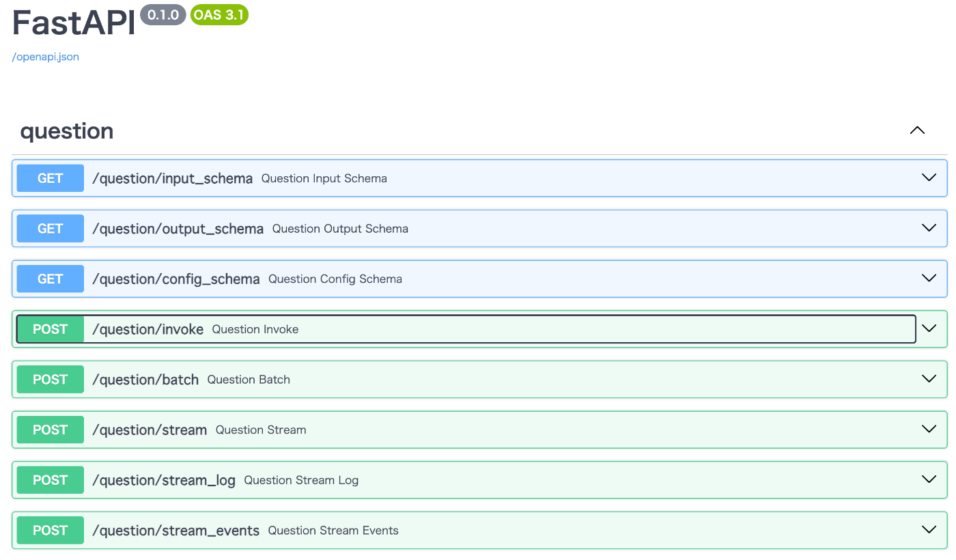Select the /question/invoke path text
This screenshot has height=560, width=956.
[148, 329]
